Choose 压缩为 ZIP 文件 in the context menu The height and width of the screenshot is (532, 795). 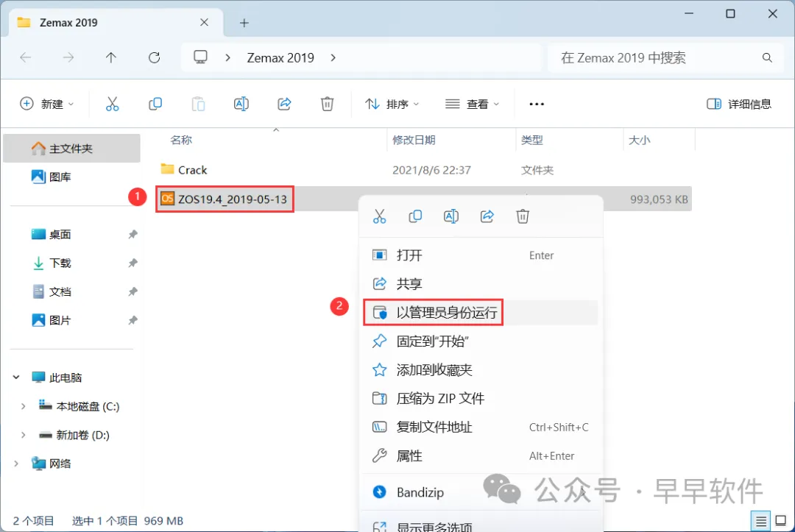pos(481,398)
